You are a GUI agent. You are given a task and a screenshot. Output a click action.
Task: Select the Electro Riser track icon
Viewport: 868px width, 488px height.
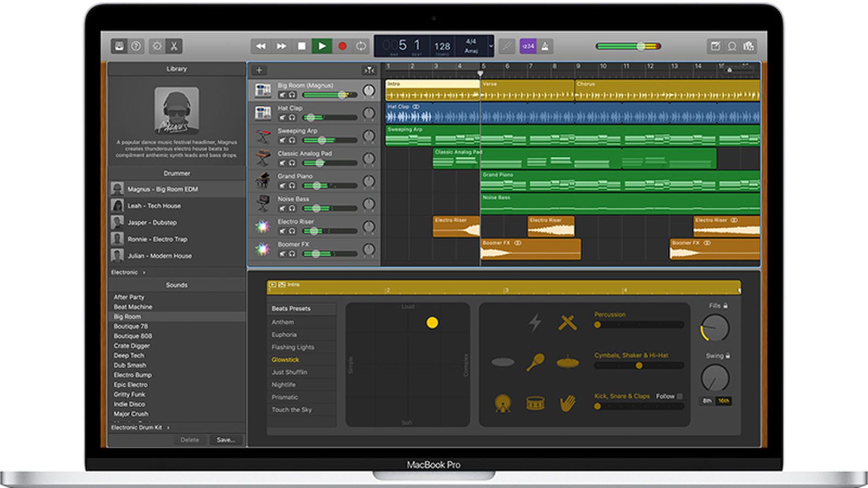pyautogui.click(x=263, y=226)
